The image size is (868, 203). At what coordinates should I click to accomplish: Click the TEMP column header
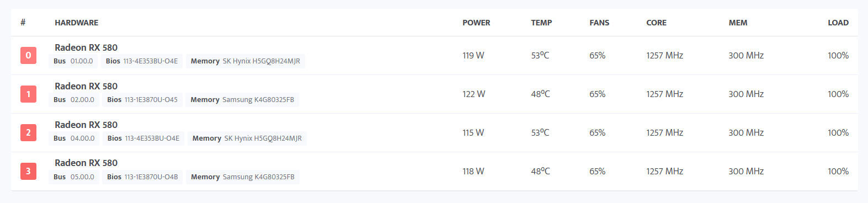point(541,23)
